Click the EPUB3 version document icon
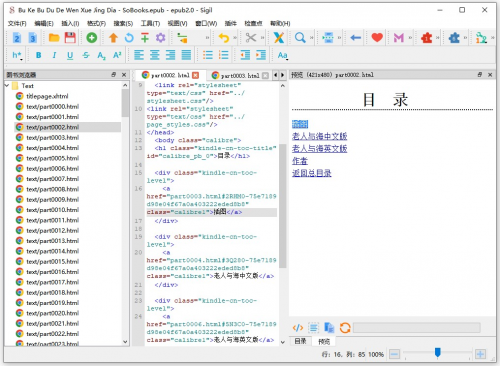The height and width of the screenshot is (366, 500). [32, 38]
